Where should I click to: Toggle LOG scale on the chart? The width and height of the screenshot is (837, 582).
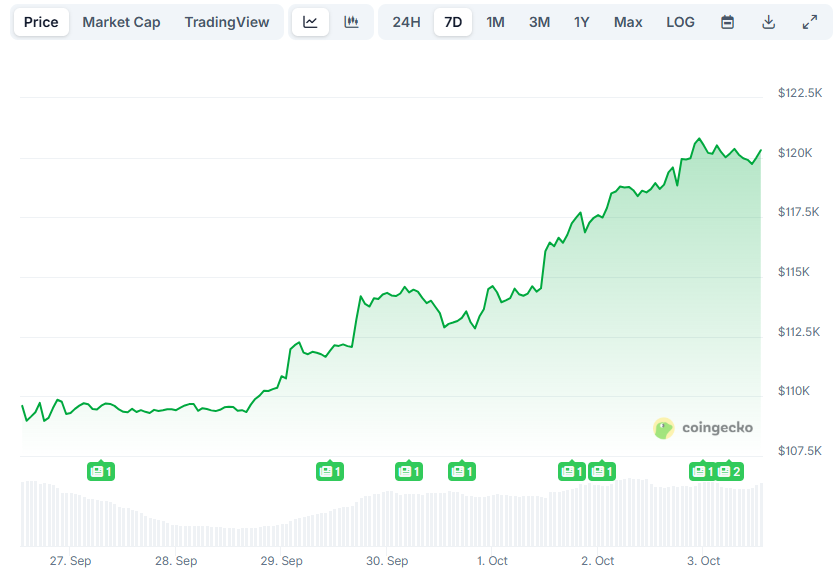(680, 22)
